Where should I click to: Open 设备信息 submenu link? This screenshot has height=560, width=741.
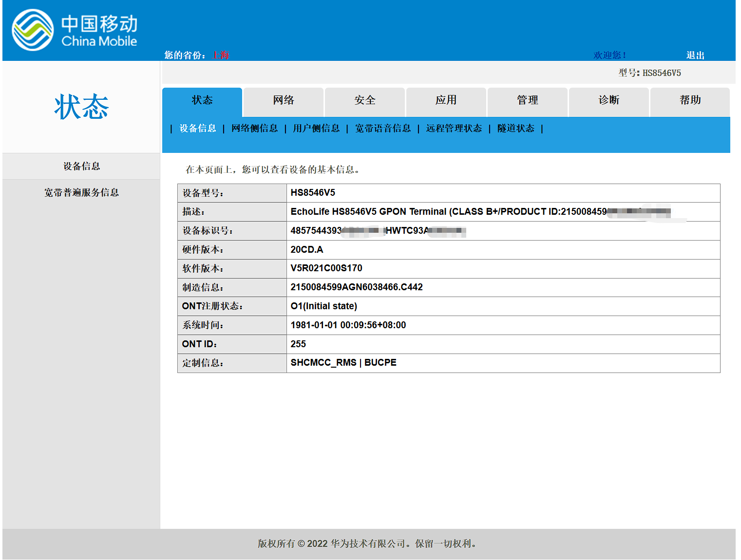click(198, 129)
